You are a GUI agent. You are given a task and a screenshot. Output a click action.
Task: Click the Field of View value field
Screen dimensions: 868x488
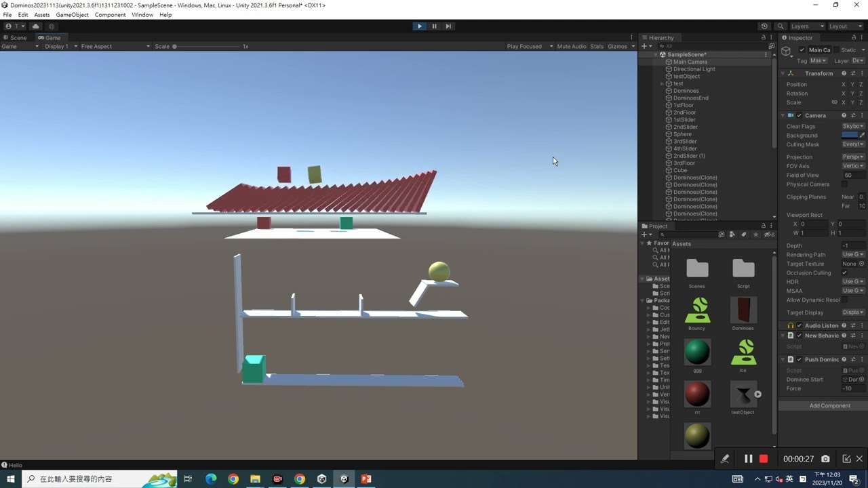[x=854, y=176]
